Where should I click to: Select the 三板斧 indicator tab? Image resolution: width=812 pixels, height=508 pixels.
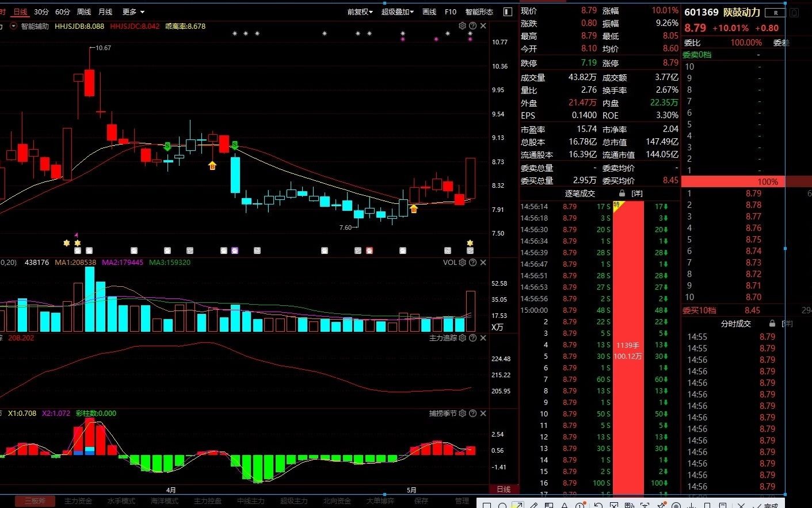[35, 501]
